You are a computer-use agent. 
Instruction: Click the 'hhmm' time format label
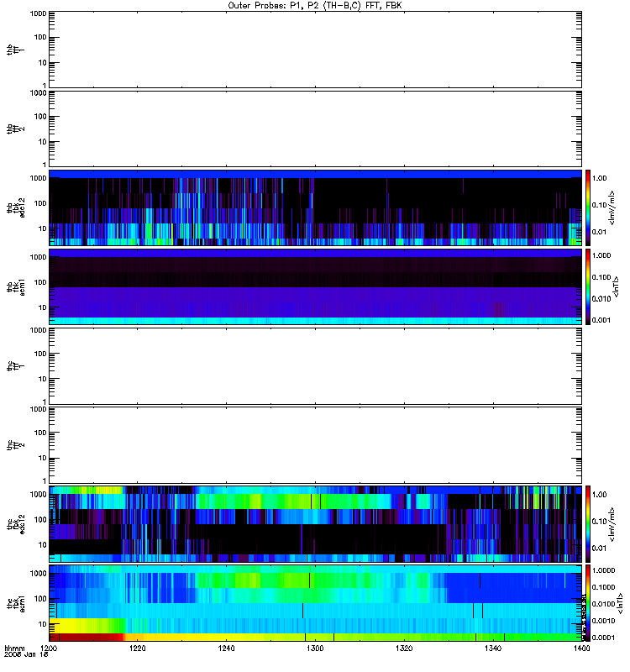14,648
